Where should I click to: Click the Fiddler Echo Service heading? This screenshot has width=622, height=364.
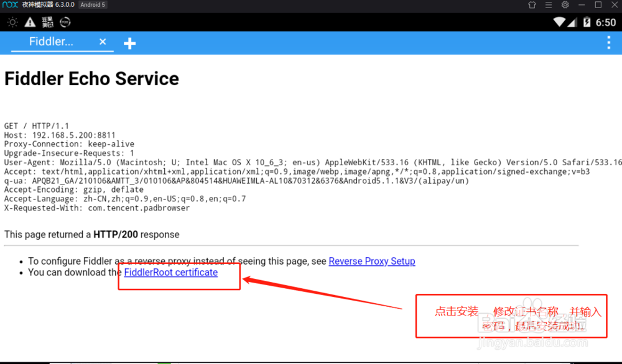(x=91, y=78)
